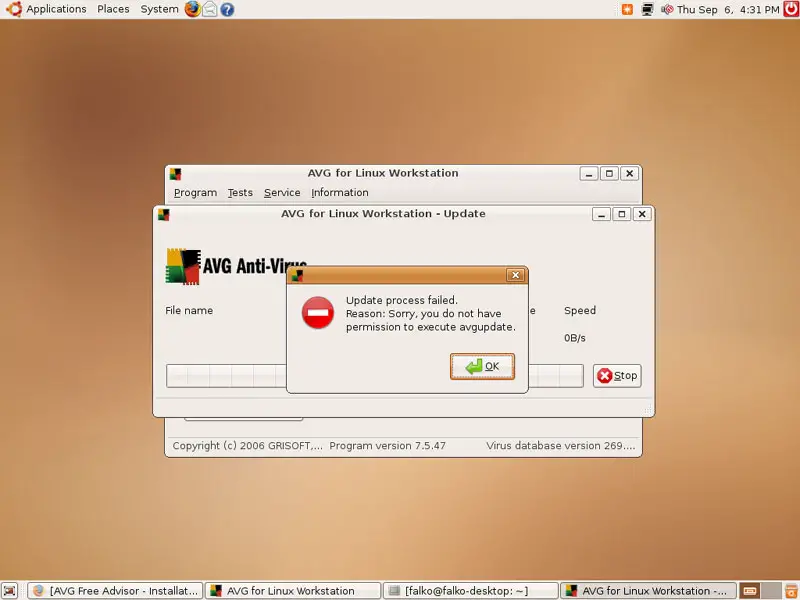
Task: Open the Information menu in AVG main window
Action: pos(340,193)
